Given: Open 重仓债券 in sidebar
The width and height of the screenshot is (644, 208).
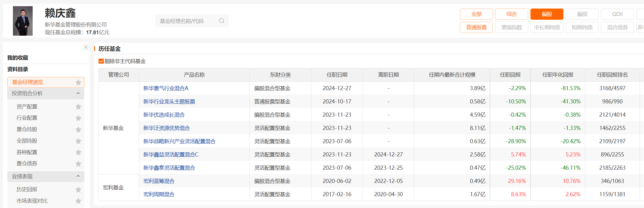Looking at the screenshot, I should tap(27, 164).
